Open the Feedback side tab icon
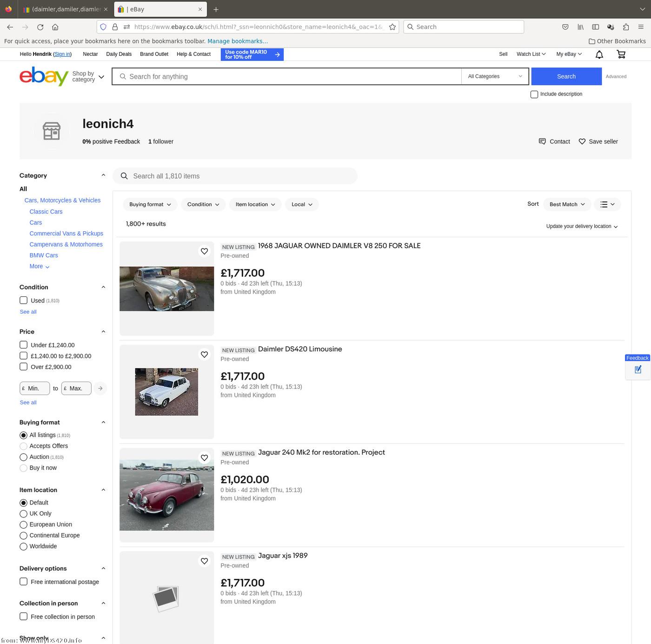 pyautogui.click(x=638, y=369)
